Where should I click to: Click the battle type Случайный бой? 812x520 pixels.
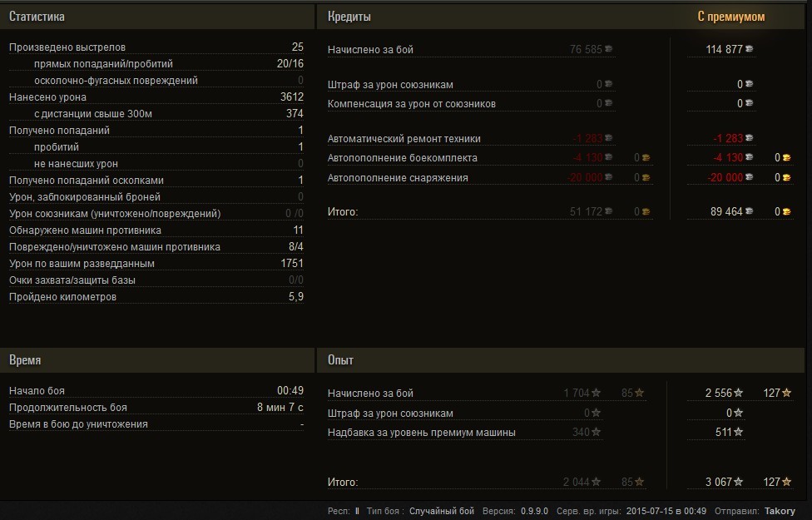click(x=442, y=511)
